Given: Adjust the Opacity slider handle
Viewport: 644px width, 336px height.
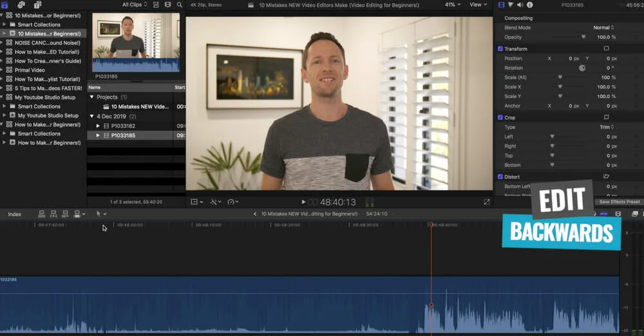Looking at the screenshot, I should (x=583, y=37).
